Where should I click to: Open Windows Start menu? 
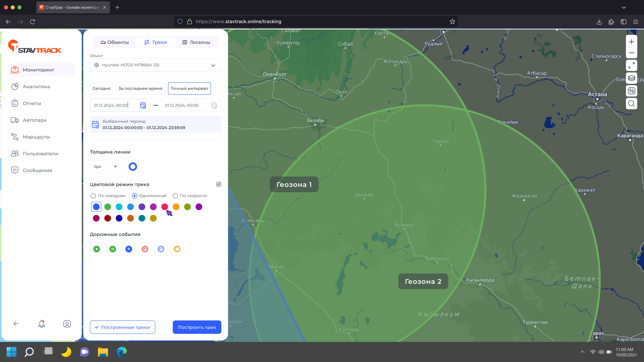pyautogui.click(x=11, y=352)
